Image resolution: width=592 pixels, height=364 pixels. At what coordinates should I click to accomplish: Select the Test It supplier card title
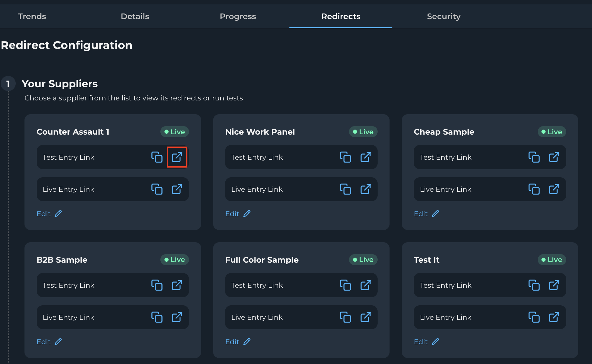(426, 260)
